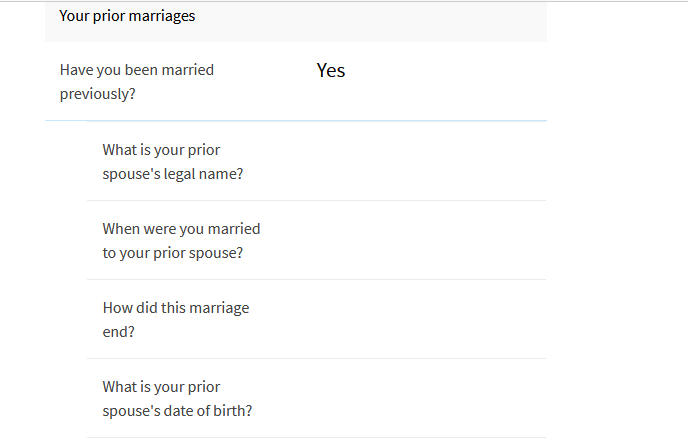Click the word 'married' in 'When were you married'
This screenshot has height=443, width=688.
234,229
